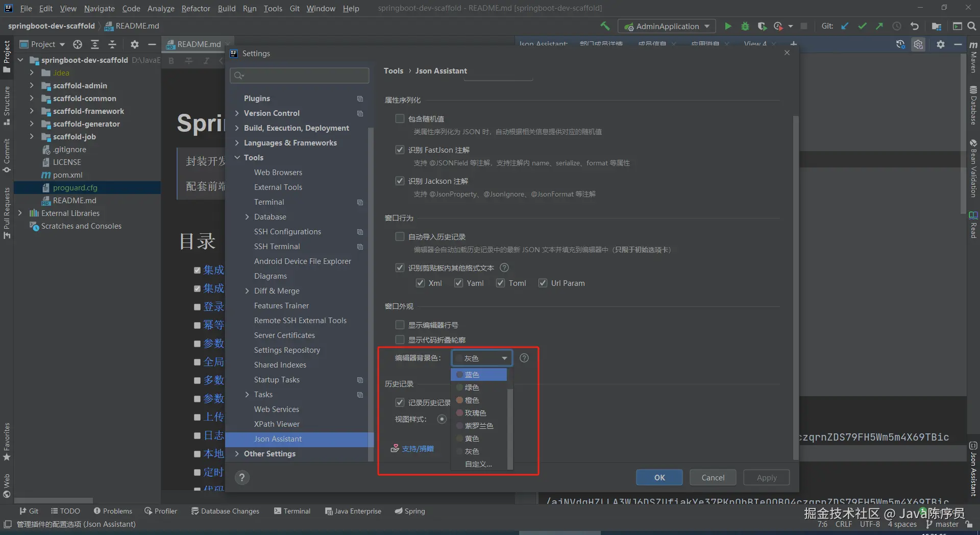Click the Tools breadcrumb in Settings header
Image resolution: width=980 pixels, height=535 pixels.
pyautogui.click(x=394, y=71)
